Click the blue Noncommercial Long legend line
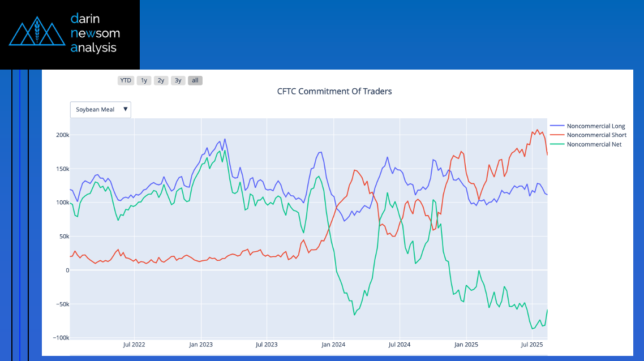The height and width of the screenshot is (361, 644). 557,126
